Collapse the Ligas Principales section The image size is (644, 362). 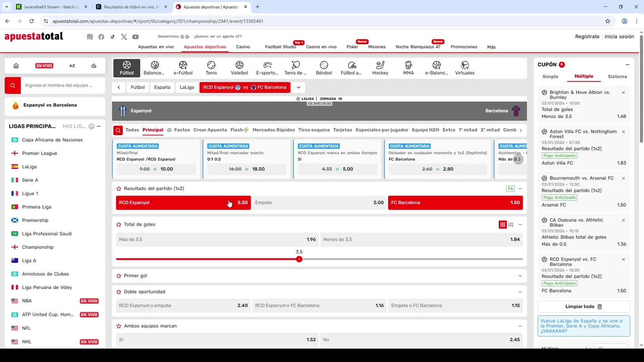99,127
